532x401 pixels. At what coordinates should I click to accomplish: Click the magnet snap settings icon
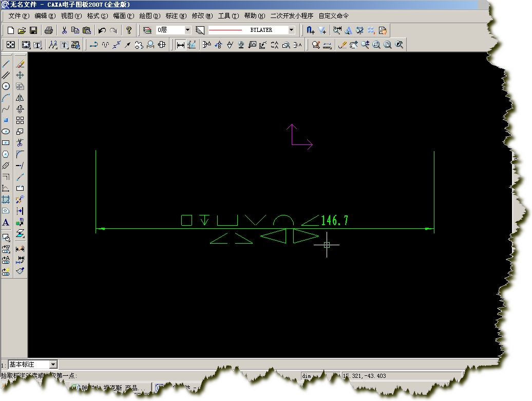click(310, 30)
